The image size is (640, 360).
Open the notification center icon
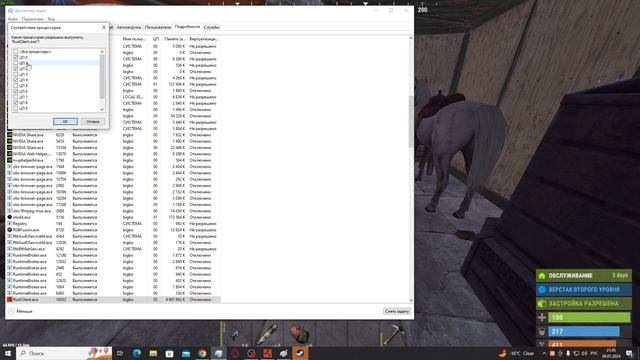tap(629, 353)
